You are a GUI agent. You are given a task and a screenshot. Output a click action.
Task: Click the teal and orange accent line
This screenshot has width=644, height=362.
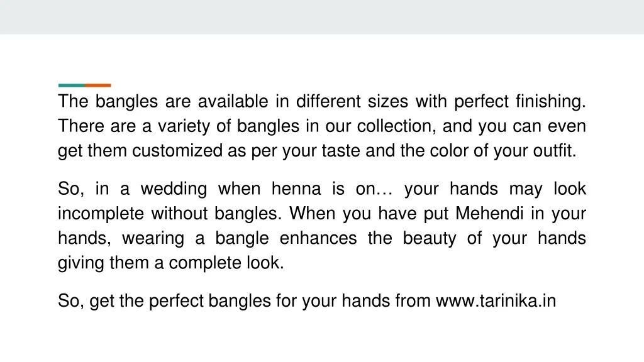click(84, 85)
